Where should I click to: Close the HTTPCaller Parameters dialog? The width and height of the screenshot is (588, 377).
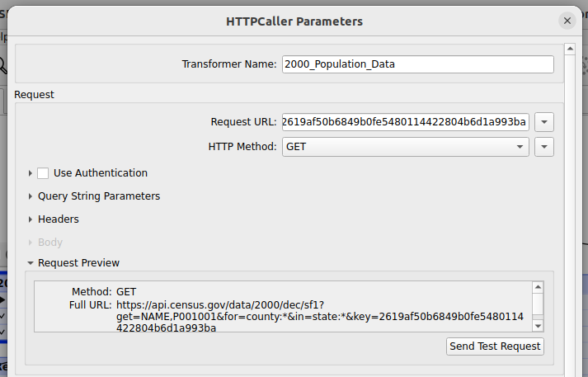(567, 21)
